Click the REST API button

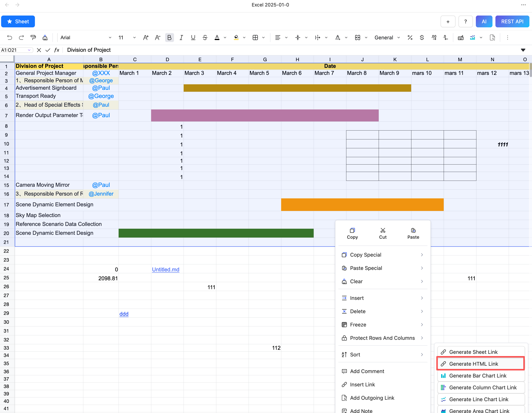(x=512, y=21)
